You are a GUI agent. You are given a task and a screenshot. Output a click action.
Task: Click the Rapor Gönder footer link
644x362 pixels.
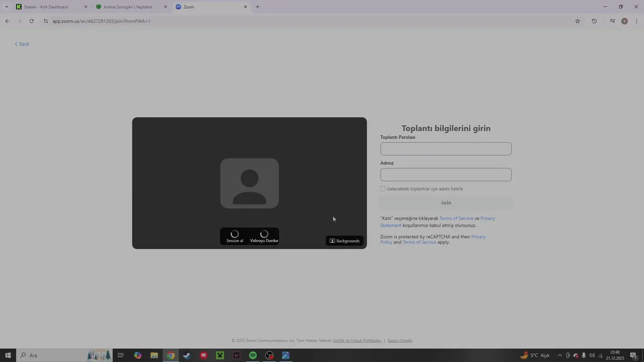400,340
